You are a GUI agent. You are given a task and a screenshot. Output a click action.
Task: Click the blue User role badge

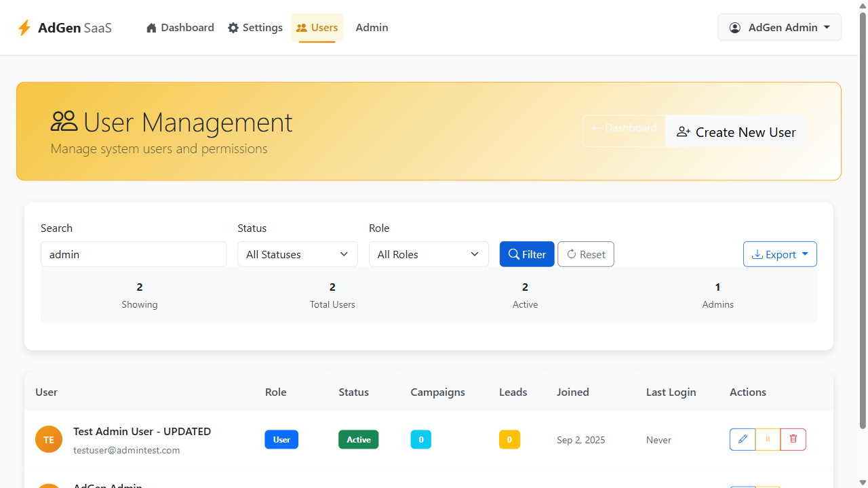click(x=281, y=439)
